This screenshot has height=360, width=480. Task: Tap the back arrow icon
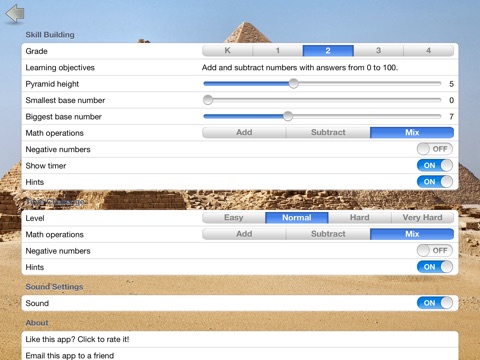point(15,13)
